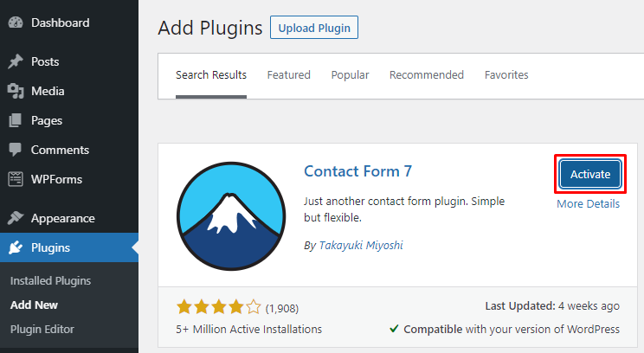Click the Plugins plug icon
Screen dimensions: 644x353
click(16, 247)
